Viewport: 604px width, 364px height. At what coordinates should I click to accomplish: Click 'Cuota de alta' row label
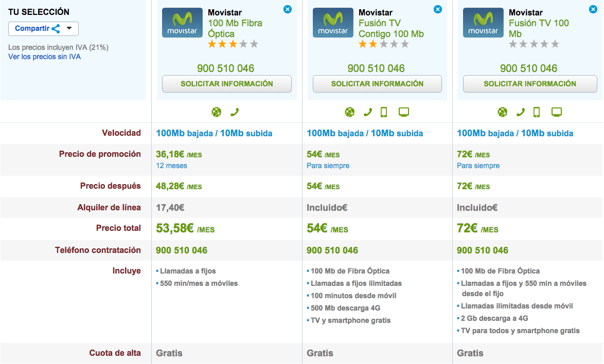115,353
